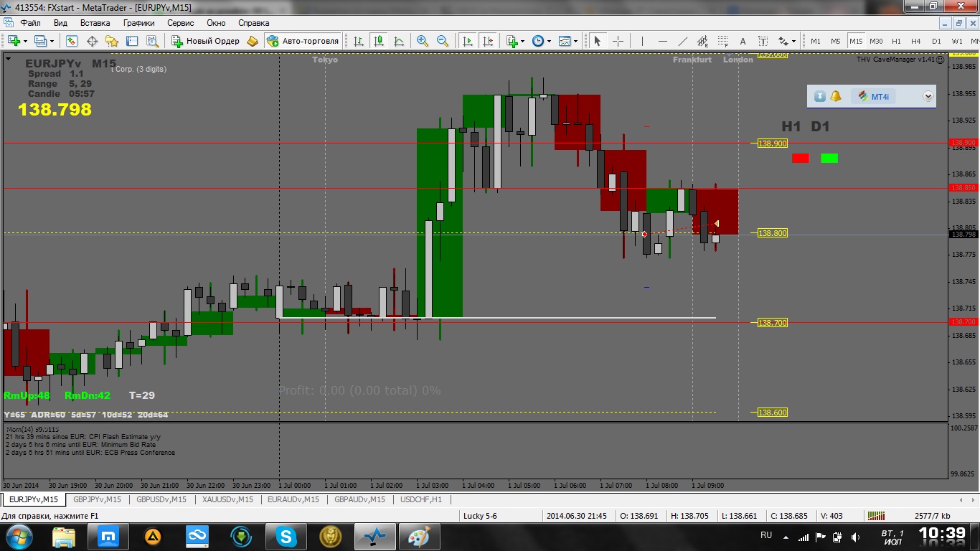Viewport: 980px width, 551px height.
Task: Click the RU language indicator
Action: [766, 535]
